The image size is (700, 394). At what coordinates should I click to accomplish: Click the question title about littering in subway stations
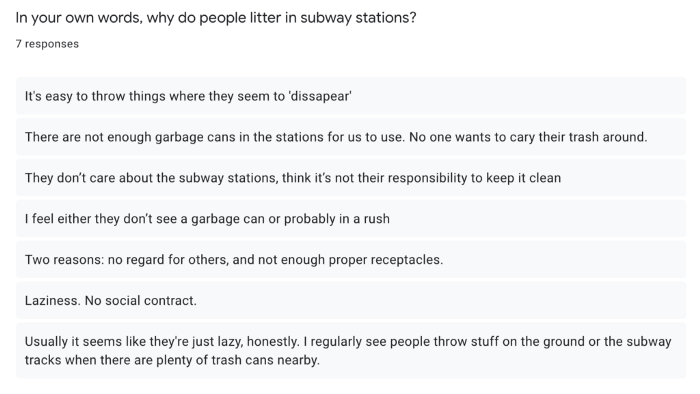point(216,18)
